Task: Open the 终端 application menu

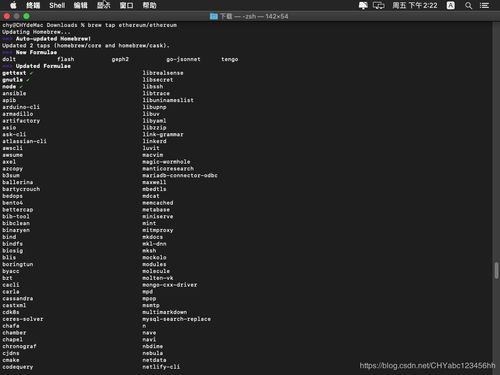Action: click(x=33, y=5)
